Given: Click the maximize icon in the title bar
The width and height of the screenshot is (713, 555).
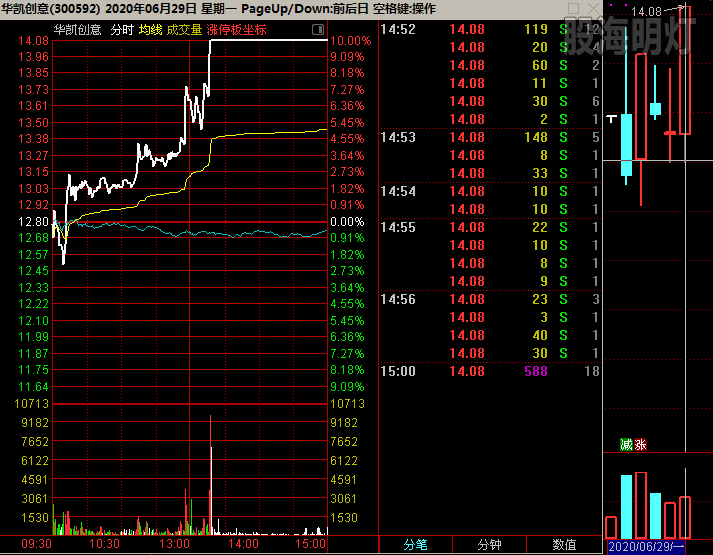Looking at the screenshot, I should (574, 9).
